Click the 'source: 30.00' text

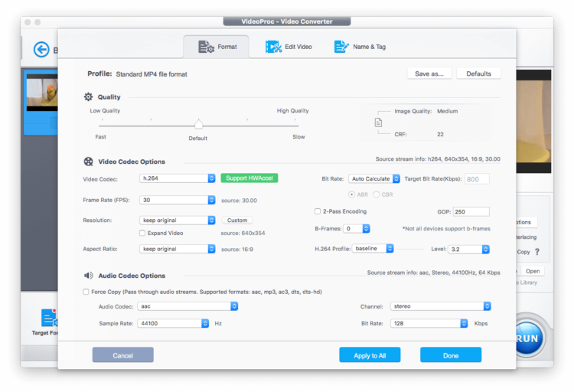(239, 201)
